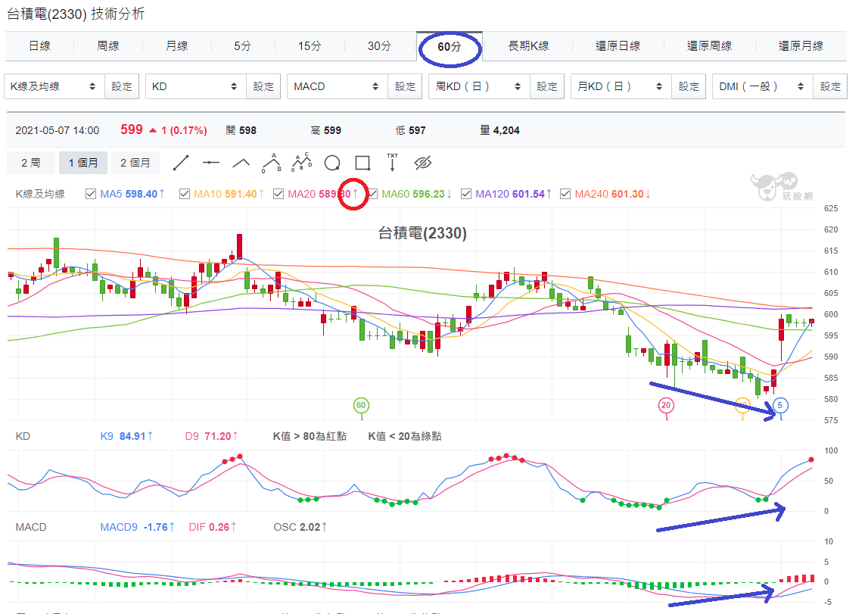Click the OSC 2.02 value
The image size is (868, 614).
300,527
